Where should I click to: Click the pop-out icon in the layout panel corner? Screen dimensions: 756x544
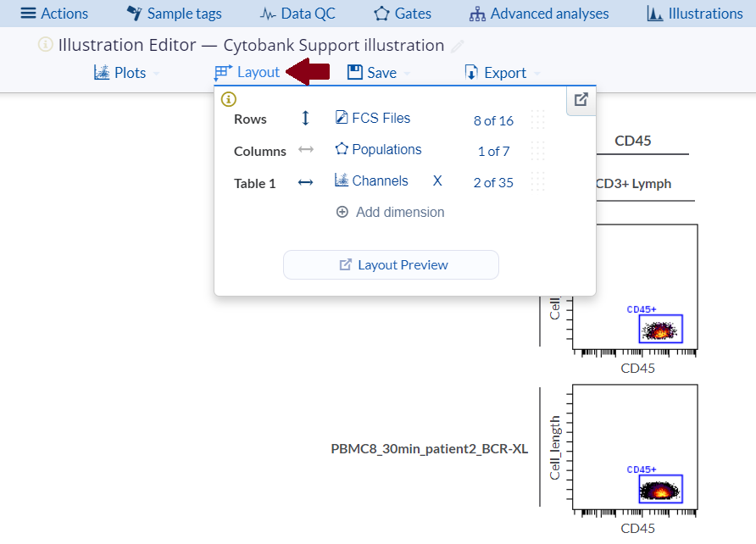pos(581,99)
